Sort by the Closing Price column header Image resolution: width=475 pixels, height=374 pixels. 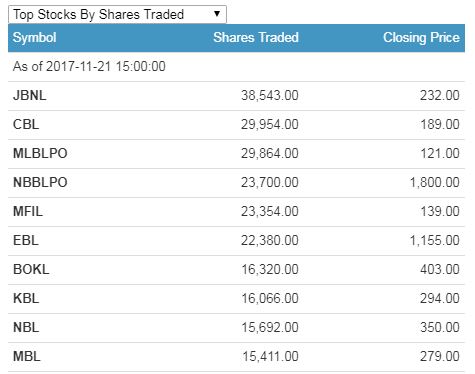tap(421, 37)
